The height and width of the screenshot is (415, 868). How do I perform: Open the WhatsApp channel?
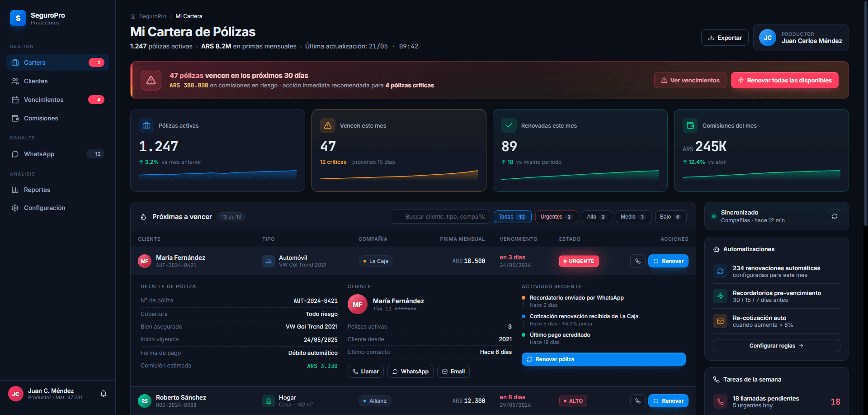pos(58,154)
